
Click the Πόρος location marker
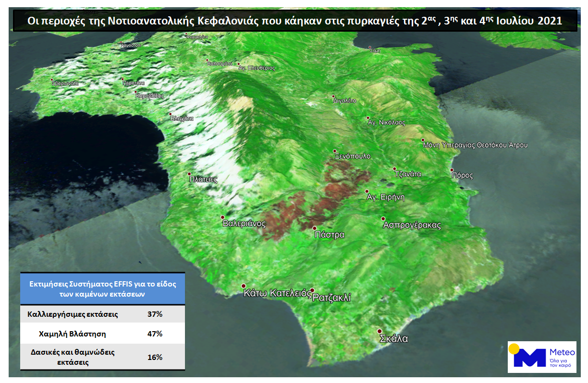pyautogui.click(x=452, y=170)
